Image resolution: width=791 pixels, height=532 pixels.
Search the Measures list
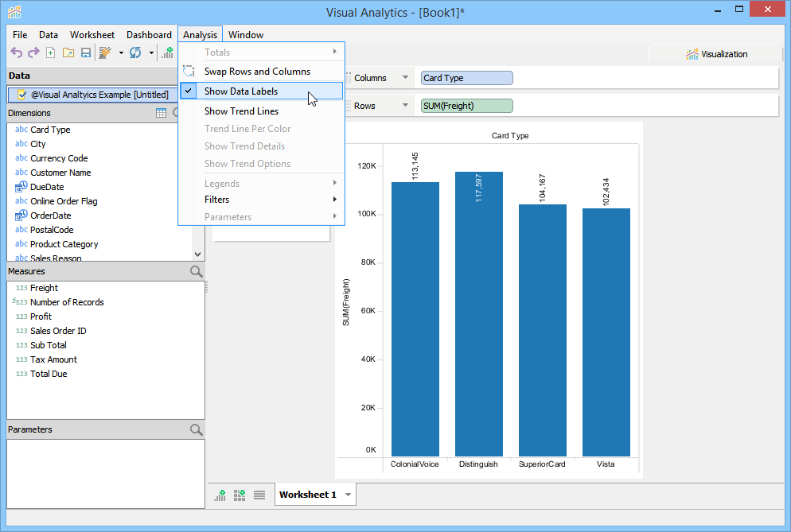click(x=197, y=271)
